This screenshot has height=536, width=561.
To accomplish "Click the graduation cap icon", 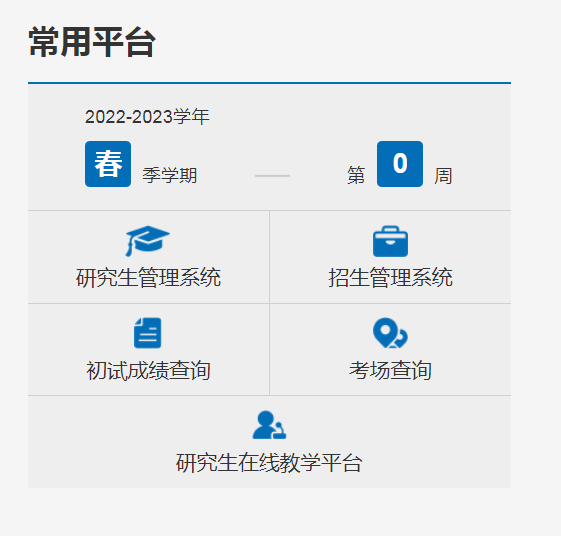I will [x=147, y=241].
